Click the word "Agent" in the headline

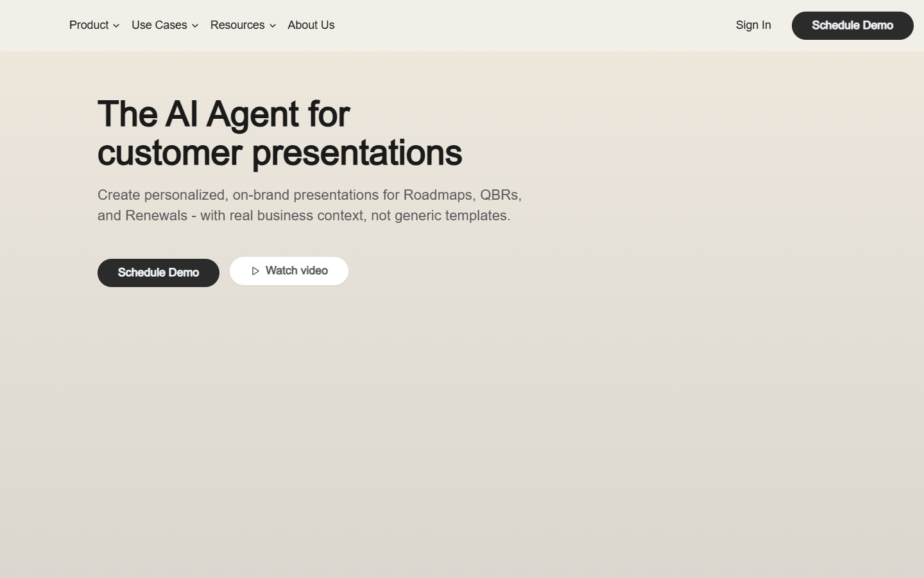point(252,114)
